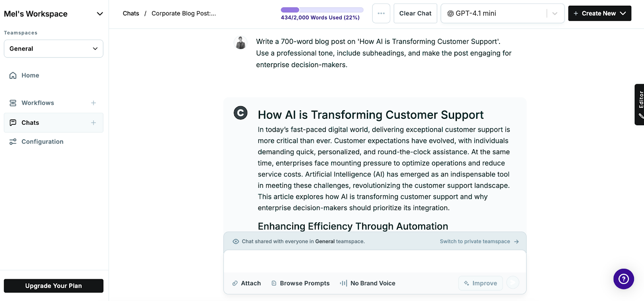This screenshot has width=644, height=301.
Task: Click the send button in the chat box
Action: 513,283
